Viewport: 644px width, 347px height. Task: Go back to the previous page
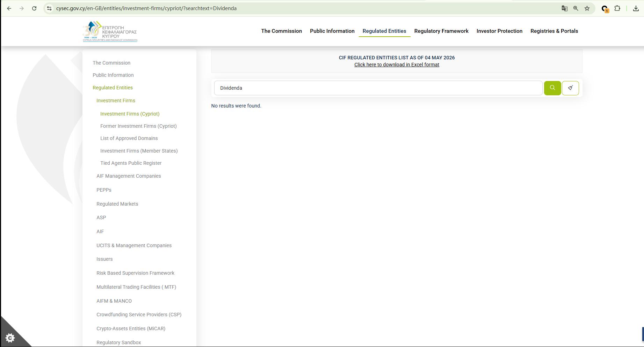9,8
